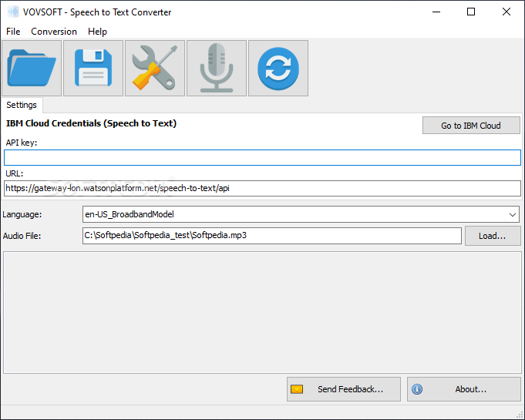Open the File menu

[x=13, y=32]
